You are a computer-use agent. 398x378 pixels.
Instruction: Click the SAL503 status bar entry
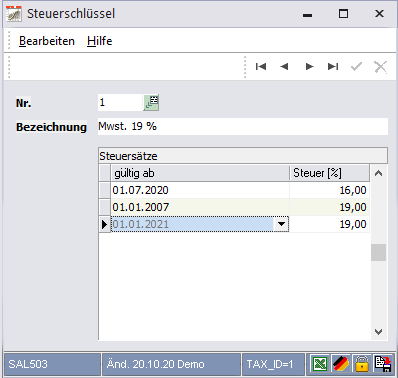click(52, 364)
